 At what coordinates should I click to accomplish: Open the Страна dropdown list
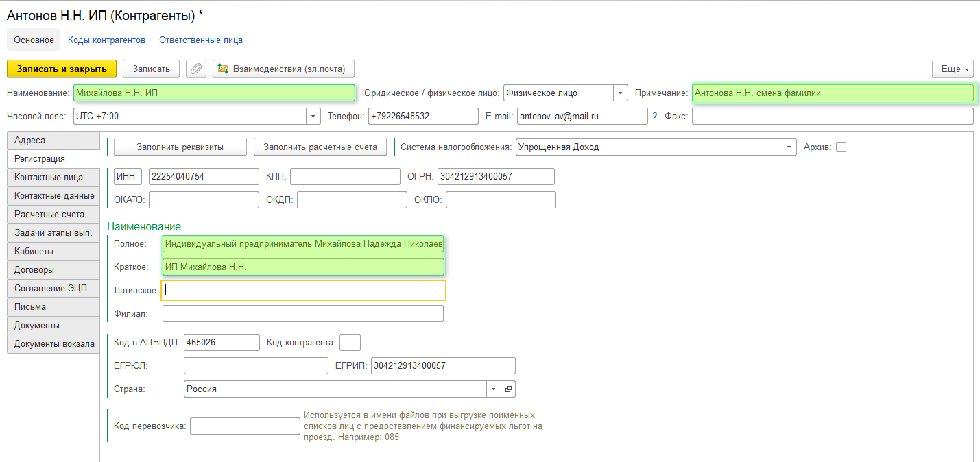pyautogui.click(x=494, y=389)
